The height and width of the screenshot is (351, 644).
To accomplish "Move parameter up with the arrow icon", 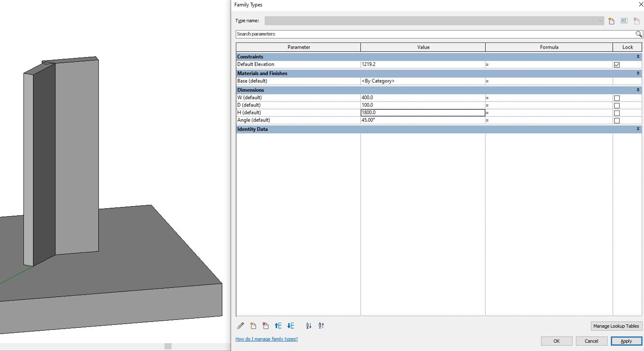I will point(278,325).
